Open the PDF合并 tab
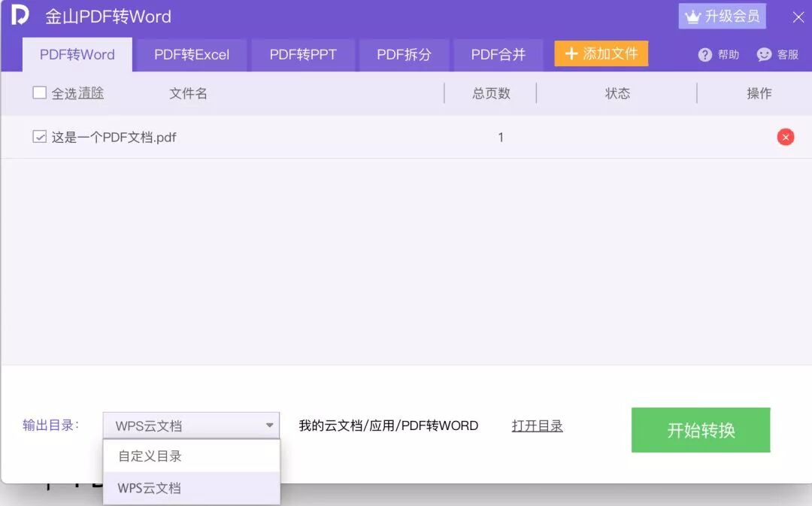 point(498,54)
